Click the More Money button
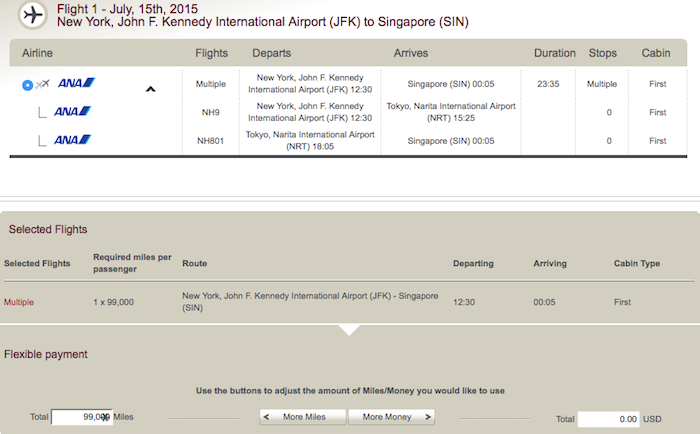700x434 pixels. tap(391, 417)
